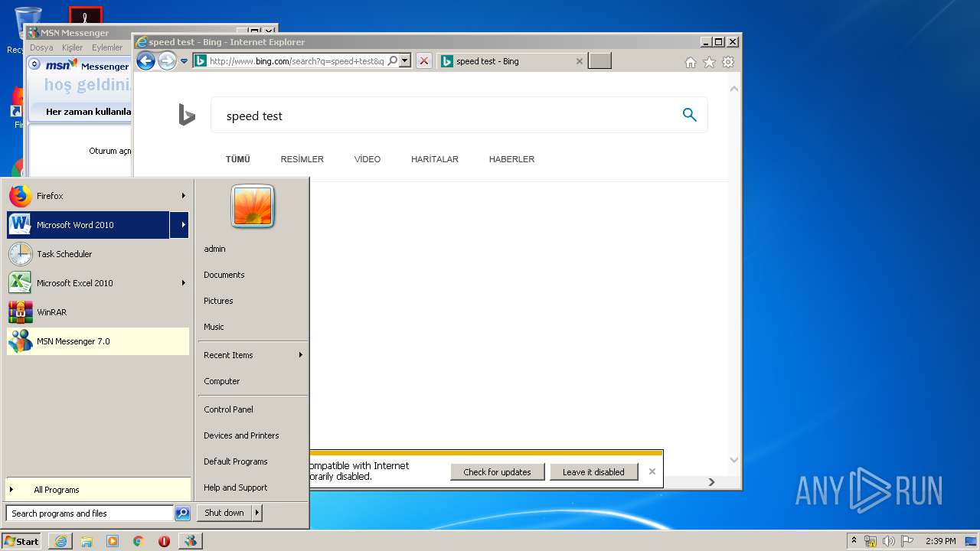Open Task Scheduler in the Start menu
The image size is (980, 551).
pyautogui.click(x=97, y=254)
